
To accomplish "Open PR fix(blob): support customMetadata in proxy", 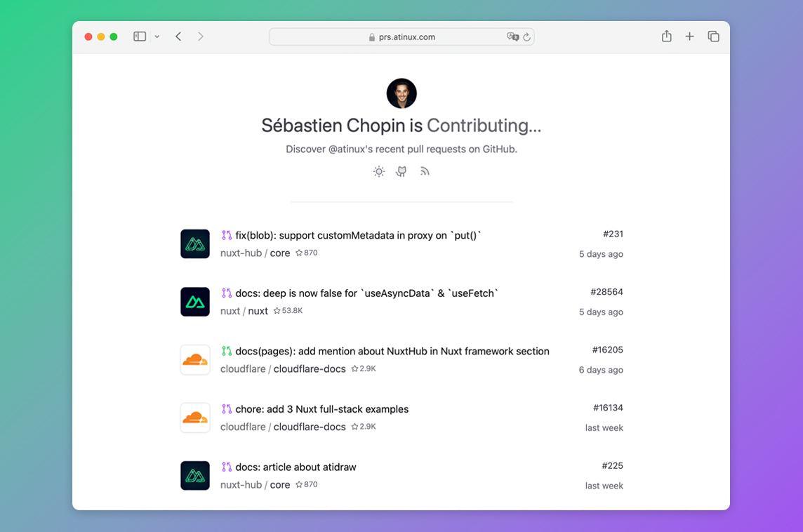I will pos(358,236).
